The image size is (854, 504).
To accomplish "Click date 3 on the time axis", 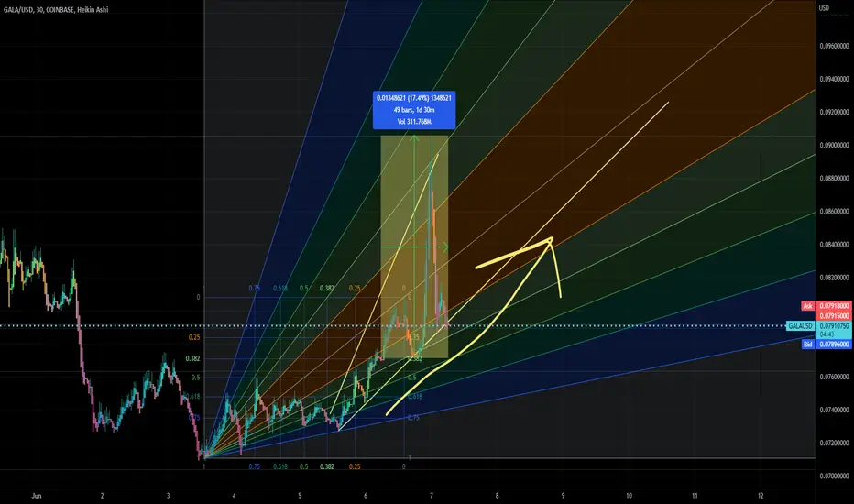I will tap(168, 496).
